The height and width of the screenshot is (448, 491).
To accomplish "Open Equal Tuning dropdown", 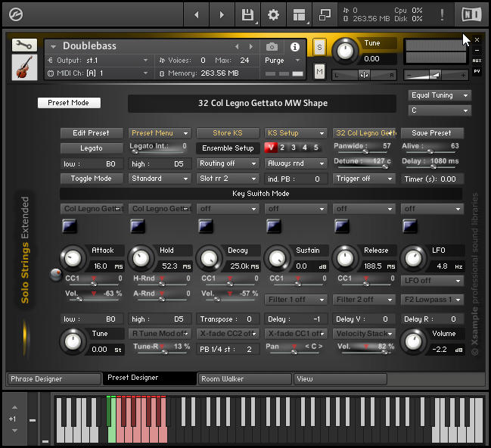I will click(x=440, y=95).
